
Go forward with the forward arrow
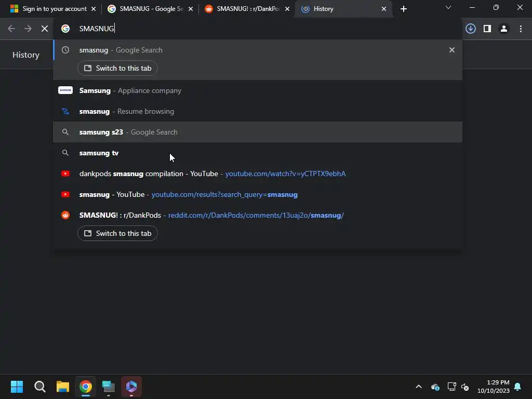point(28,29)
